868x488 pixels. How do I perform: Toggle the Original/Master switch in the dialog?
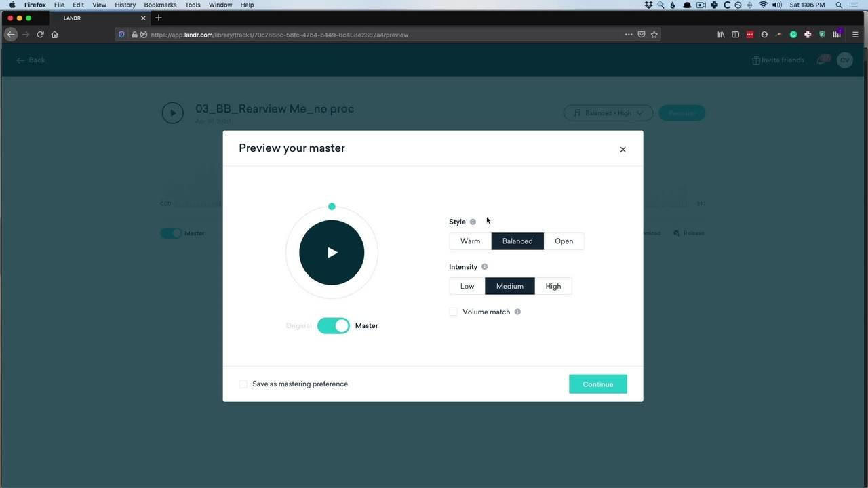(x=334, y=326)
